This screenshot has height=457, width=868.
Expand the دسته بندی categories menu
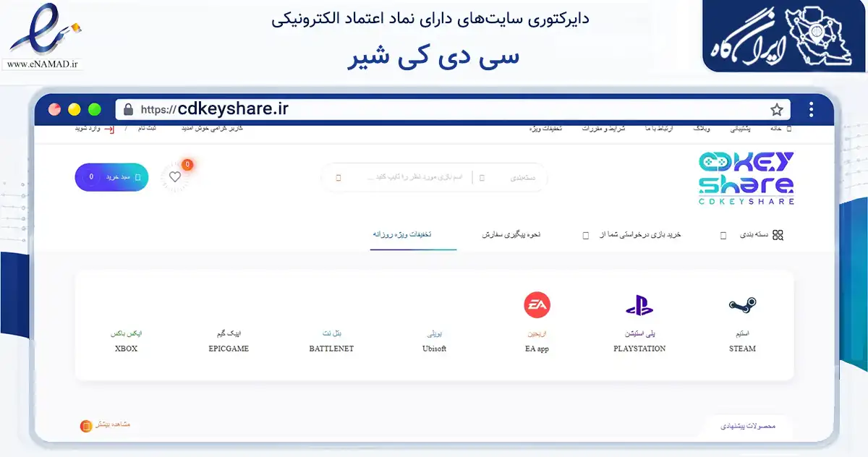pyautogui.click(x=752, y=235)
